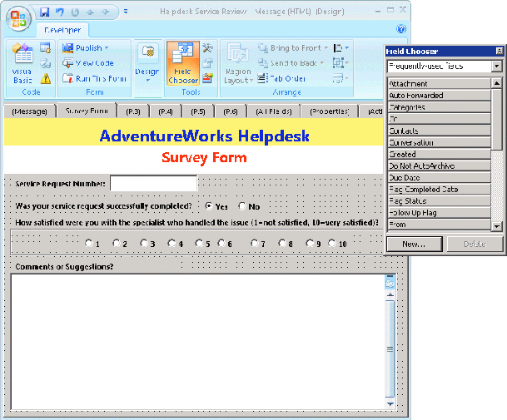Open the Control Toolbox tools icon
507x420 pixels.
point(207,48)
